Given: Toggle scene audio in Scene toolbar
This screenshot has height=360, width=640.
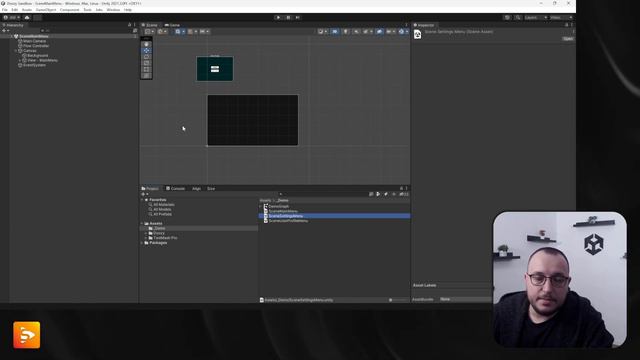Looking at the screenshot, I should (x=356, y=31).
